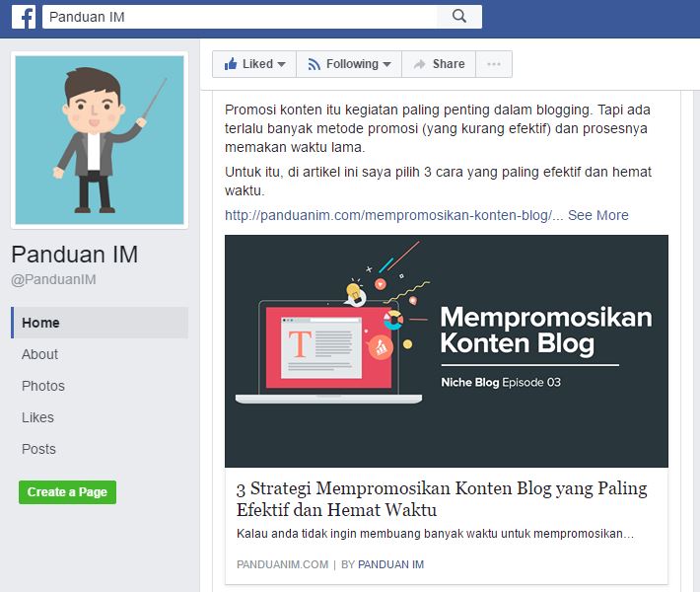Expand the Following dropdown arrow
The image size is (700, 592).
click(386, 64)
